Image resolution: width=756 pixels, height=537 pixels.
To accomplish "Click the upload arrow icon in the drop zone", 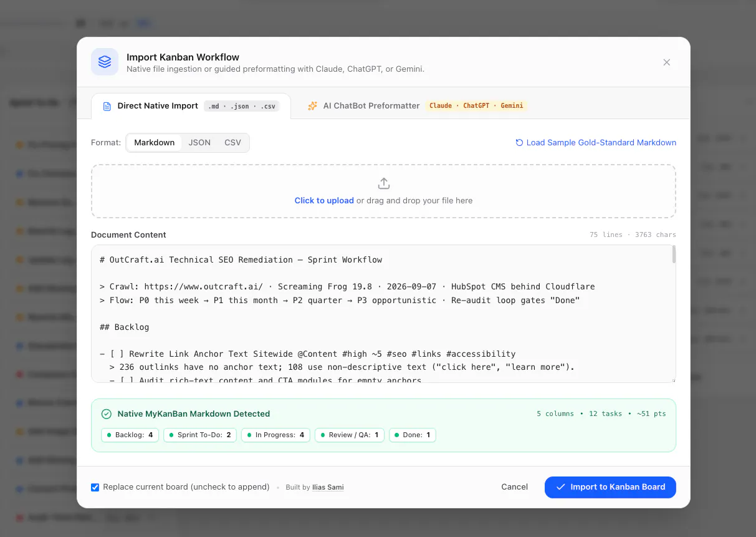I will click(384, 183).
